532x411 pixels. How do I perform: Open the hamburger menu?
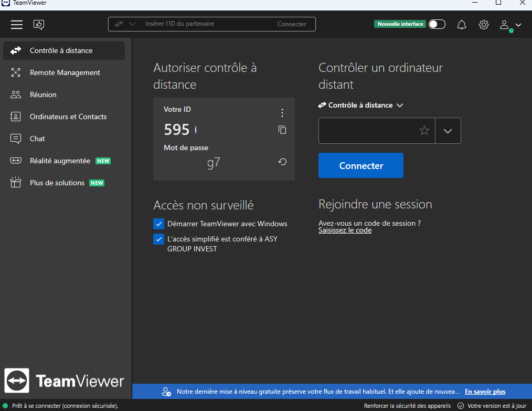[x=17, y=25]
